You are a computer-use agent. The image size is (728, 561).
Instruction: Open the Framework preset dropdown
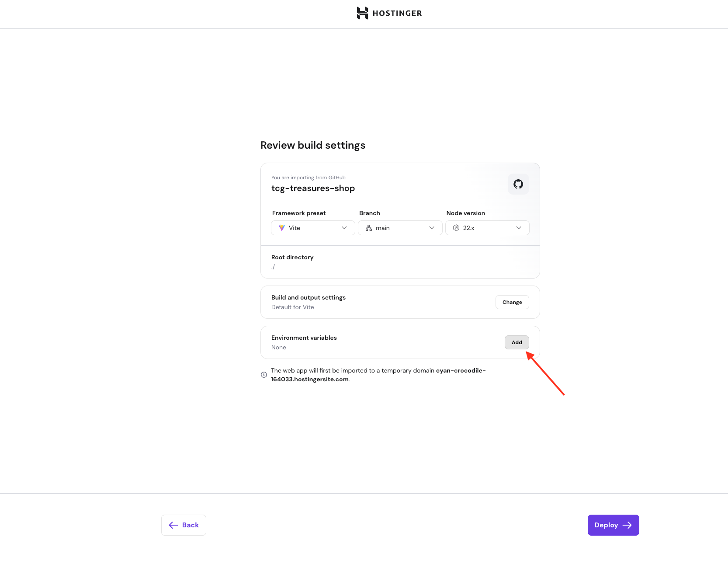313,228
